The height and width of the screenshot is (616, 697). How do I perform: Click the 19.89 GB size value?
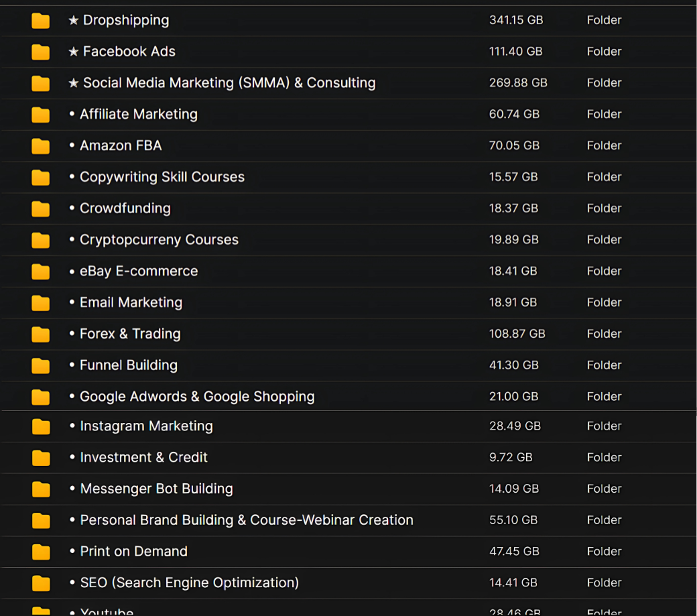514,239
